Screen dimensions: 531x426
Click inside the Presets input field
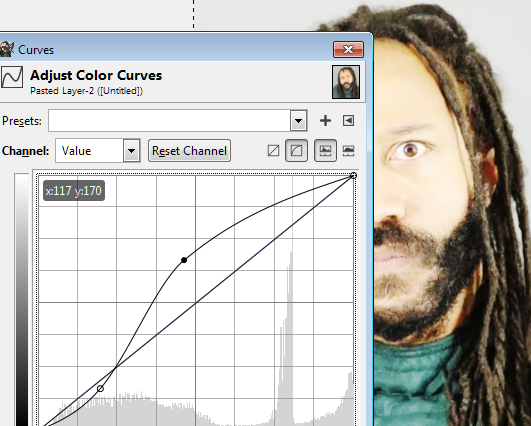169,121
